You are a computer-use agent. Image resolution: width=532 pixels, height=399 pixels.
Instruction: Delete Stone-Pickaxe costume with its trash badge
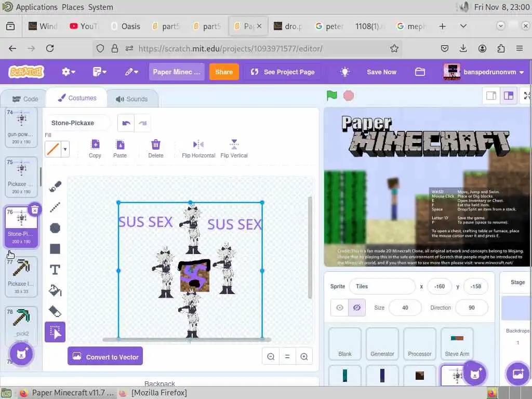(x=35, y=210)
